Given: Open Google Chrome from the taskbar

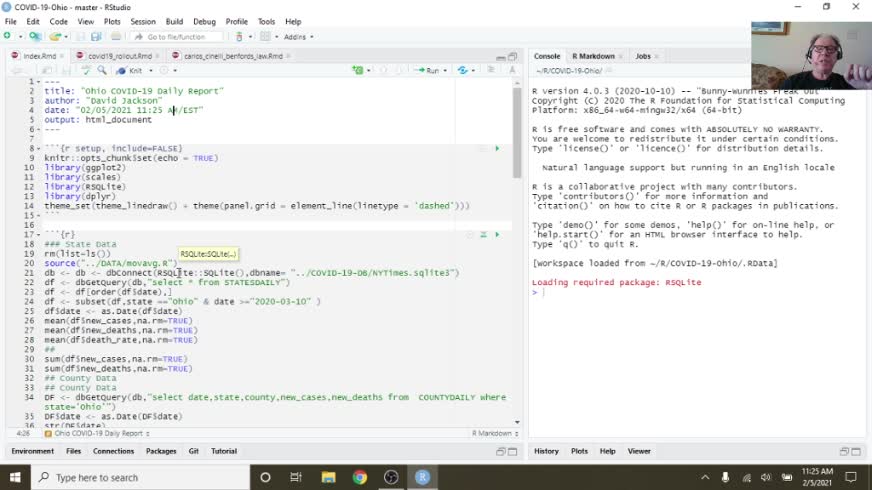Looking at the screenshot, I should pyautogui.click(x=360, y=477).
